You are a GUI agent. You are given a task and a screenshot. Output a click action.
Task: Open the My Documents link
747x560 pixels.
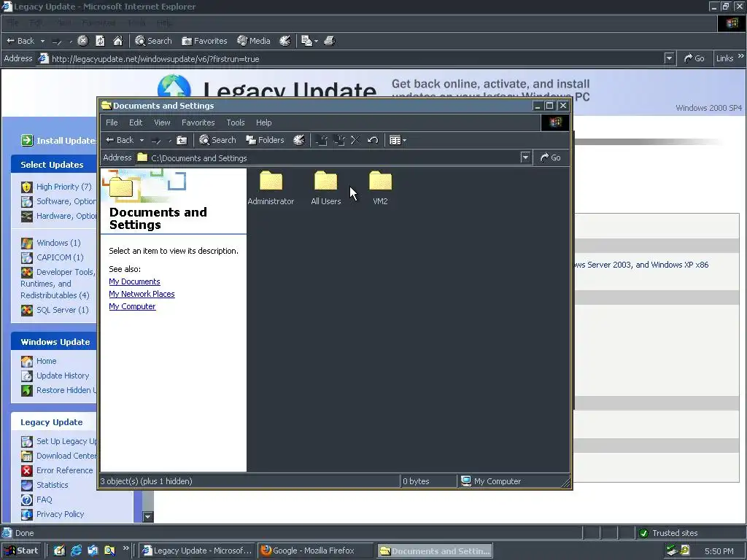(x=134, y=281)
